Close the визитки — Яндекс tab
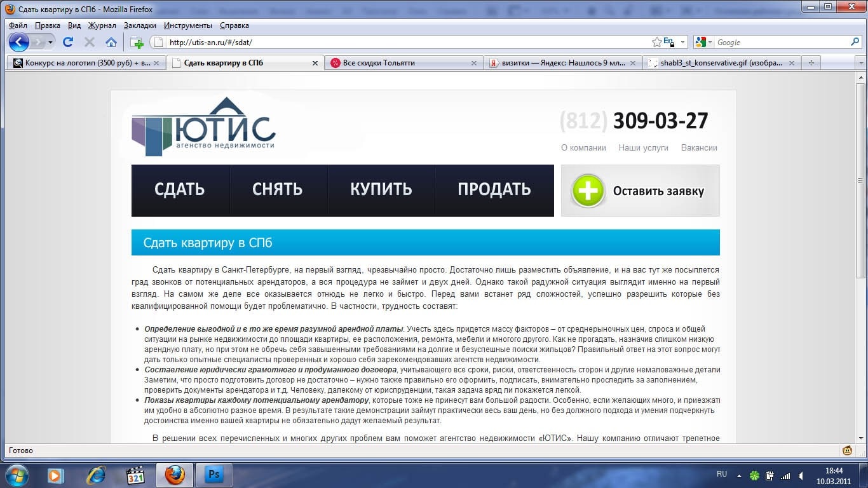The height and width of the screenshot is (488, 868). coord(632,63)
